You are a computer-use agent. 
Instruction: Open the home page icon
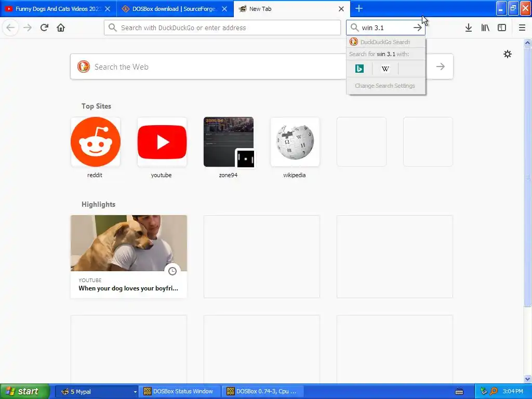point(61,28)
